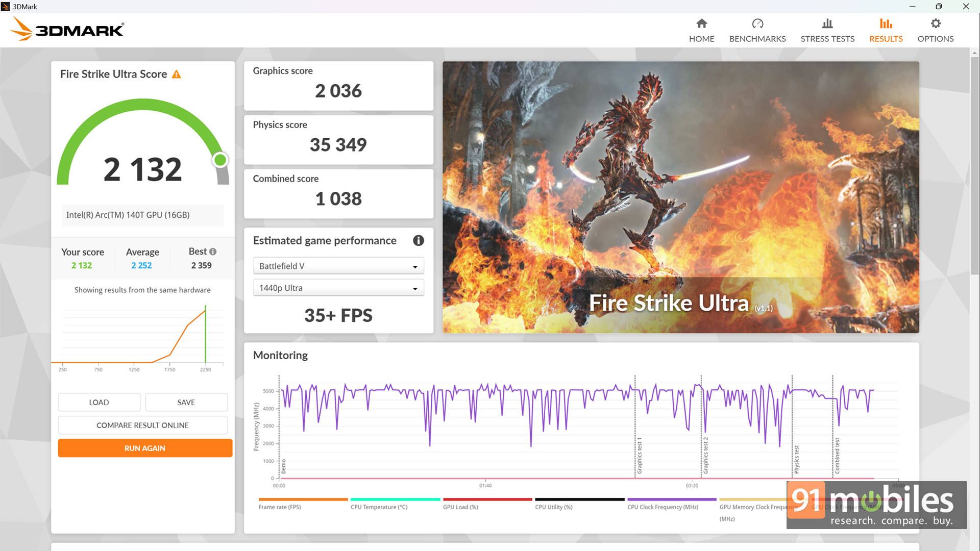Open the Stress Tests chart icon
980x551 pixels.
(827, 23)
